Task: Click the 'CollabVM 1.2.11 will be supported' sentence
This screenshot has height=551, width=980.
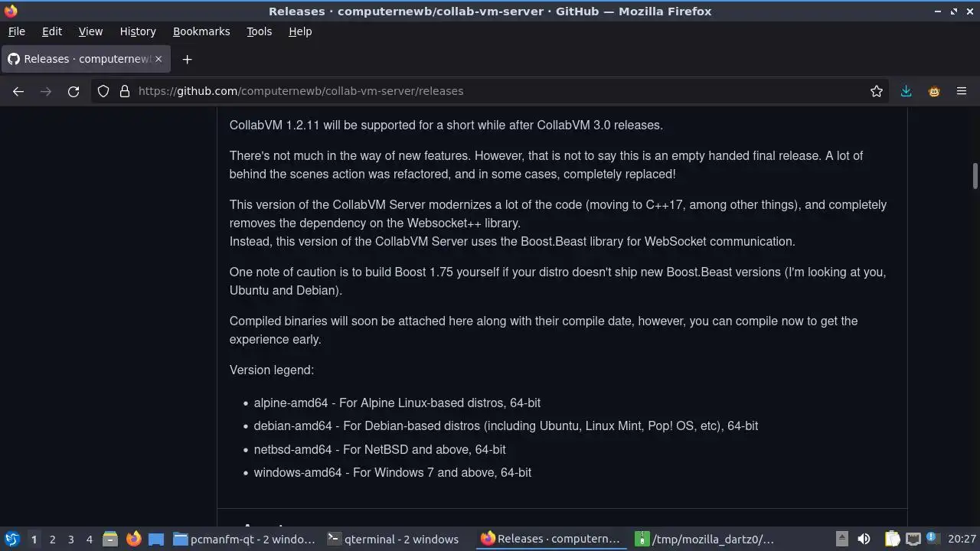Action: click(x=446, y=125)
